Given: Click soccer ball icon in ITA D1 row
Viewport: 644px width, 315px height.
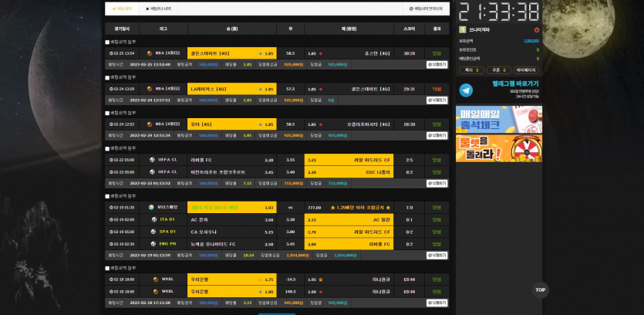Looking at the screenshot, I should [154, 219].
